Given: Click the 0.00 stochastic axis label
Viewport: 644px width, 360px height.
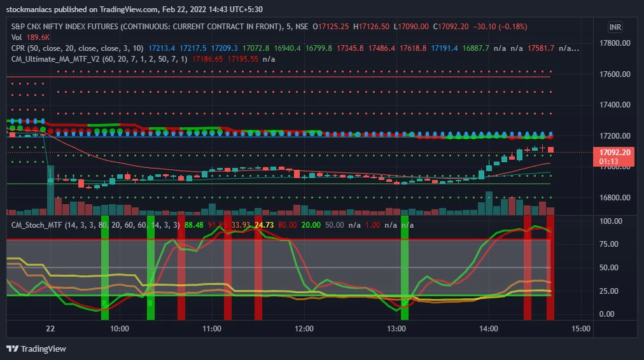Looking at the screenshot, I should click(606, 314).
